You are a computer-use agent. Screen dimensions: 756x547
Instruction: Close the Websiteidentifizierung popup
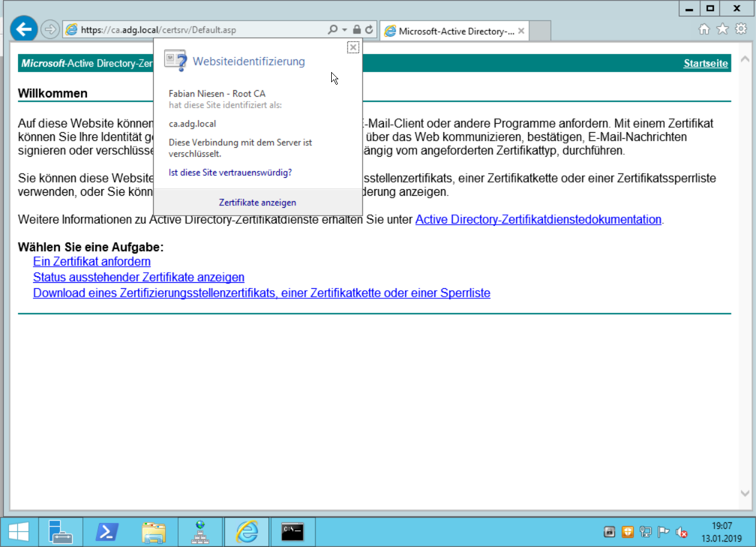pyautogui.click(x=353, y=47)
